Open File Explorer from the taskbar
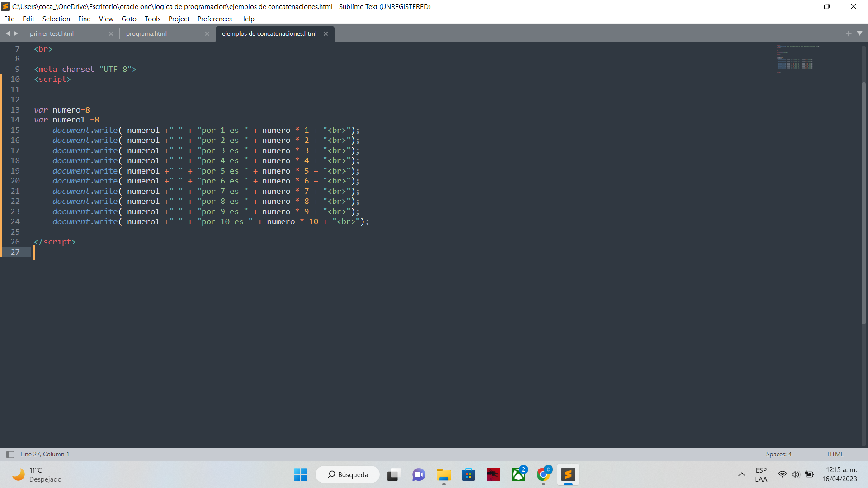The image size is (868, 488). tap(444, 474)
